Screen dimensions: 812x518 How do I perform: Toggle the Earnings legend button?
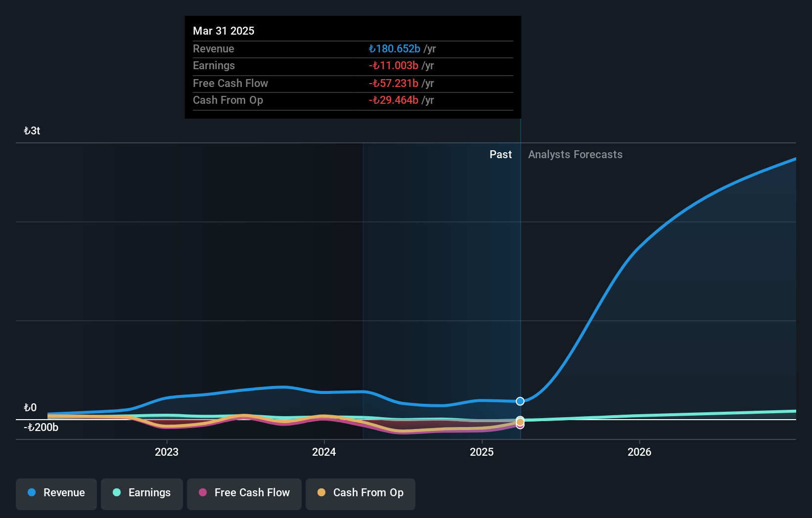(142, 494)
